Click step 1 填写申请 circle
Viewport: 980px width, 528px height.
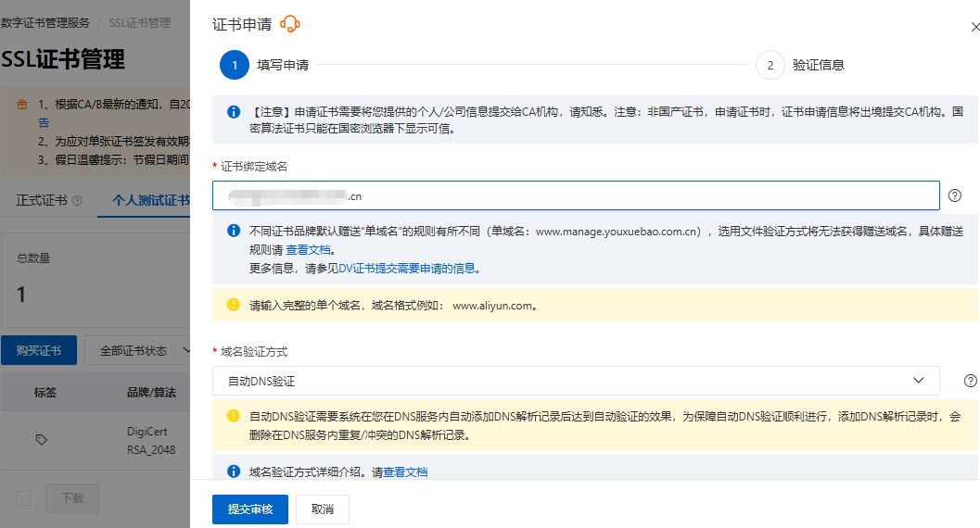pos(235,65)
